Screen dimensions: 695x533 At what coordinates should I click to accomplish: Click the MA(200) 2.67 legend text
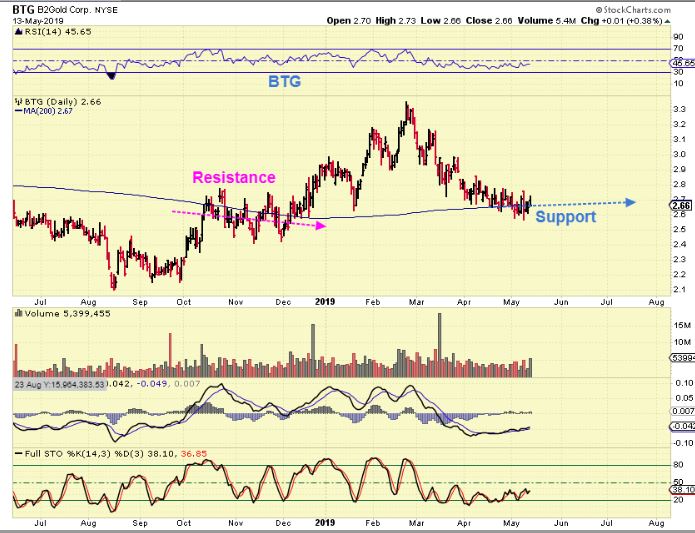coord(48,111)
